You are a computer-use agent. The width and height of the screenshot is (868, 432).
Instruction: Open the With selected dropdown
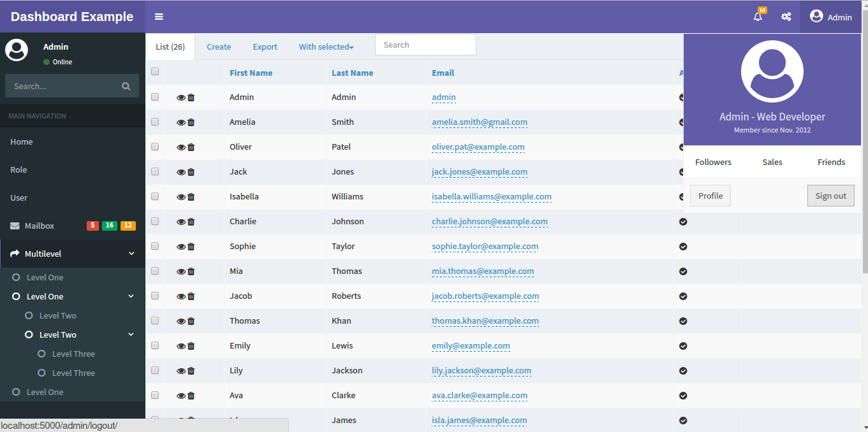point(325,47)
